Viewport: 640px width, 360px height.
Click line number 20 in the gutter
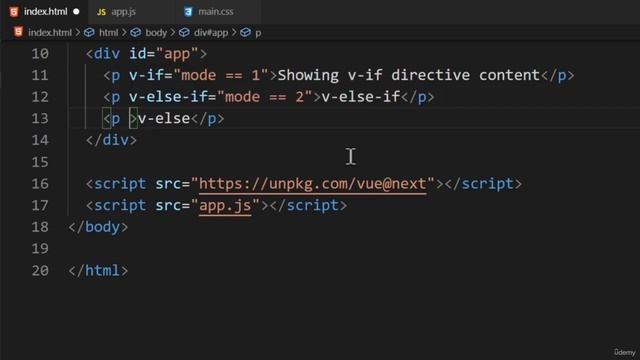coord(40,271)
